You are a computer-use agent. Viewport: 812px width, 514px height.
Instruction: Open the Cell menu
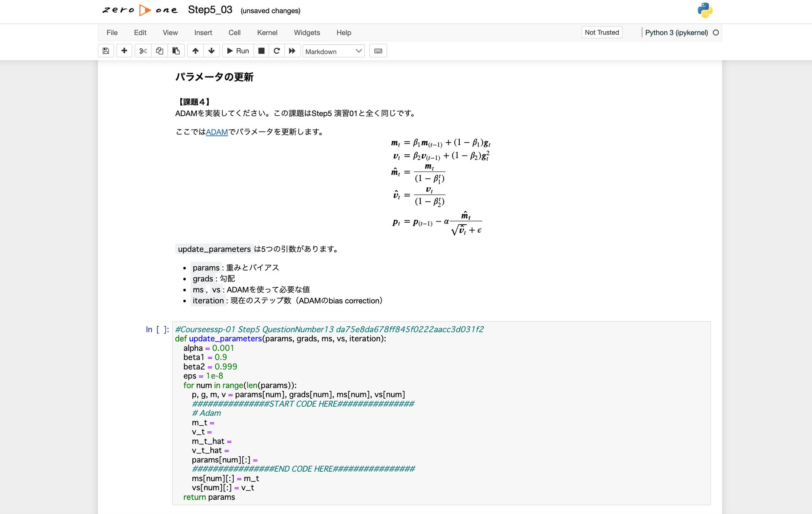point(234,32)
